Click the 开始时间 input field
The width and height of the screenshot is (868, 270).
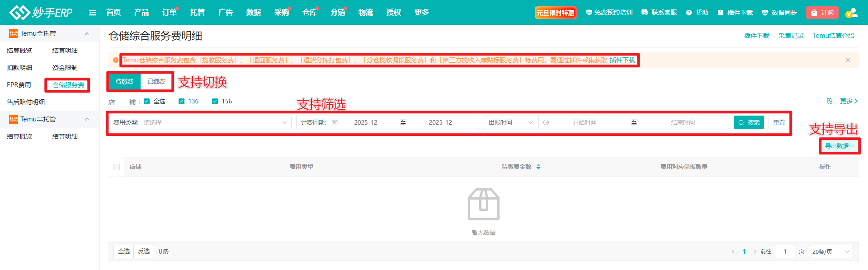pos(585,122)
